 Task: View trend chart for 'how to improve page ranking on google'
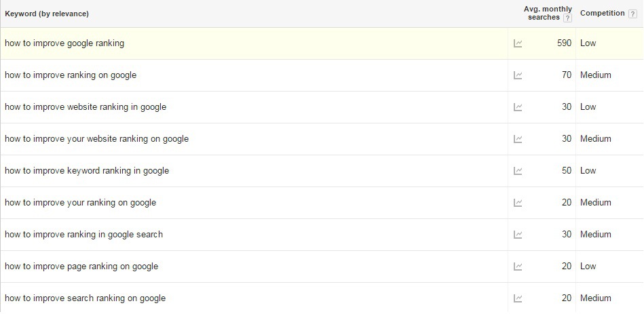click(518, 267)
